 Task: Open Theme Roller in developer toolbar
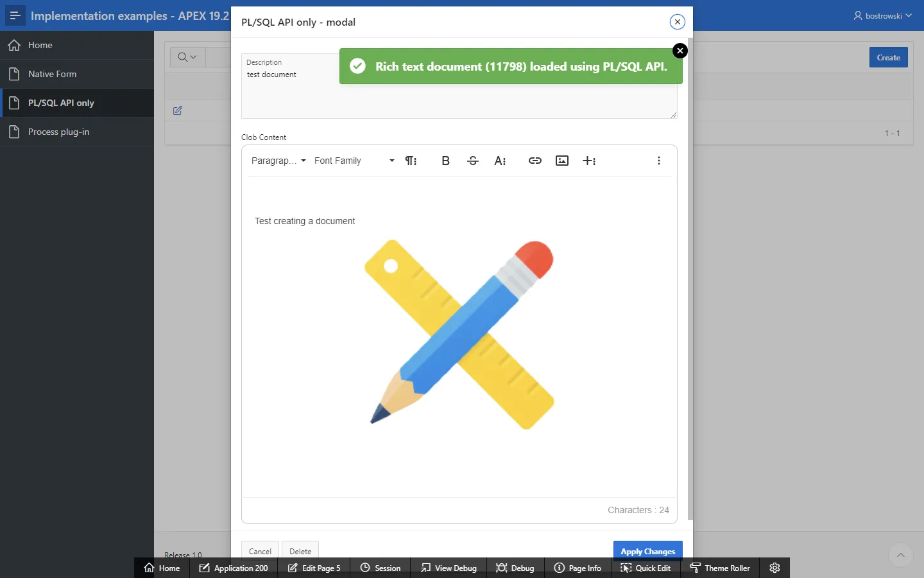(x=720, y=568)
